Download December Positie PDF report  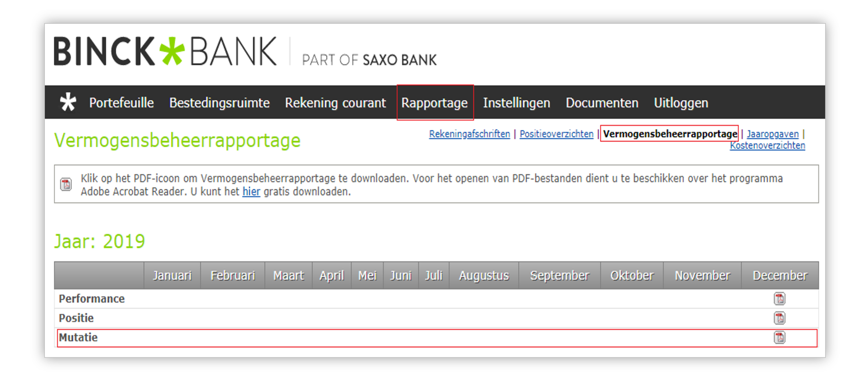tap(779, 318)
